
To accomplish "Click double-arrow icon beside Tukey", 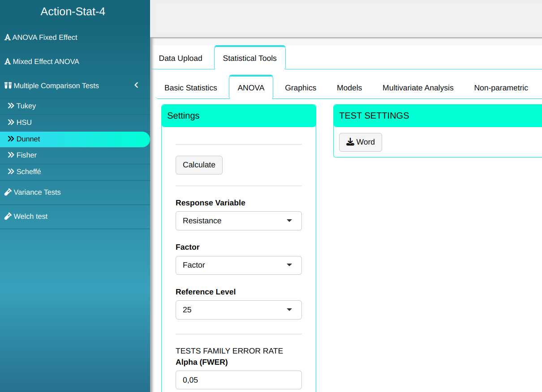I will [x=11, y=106].
